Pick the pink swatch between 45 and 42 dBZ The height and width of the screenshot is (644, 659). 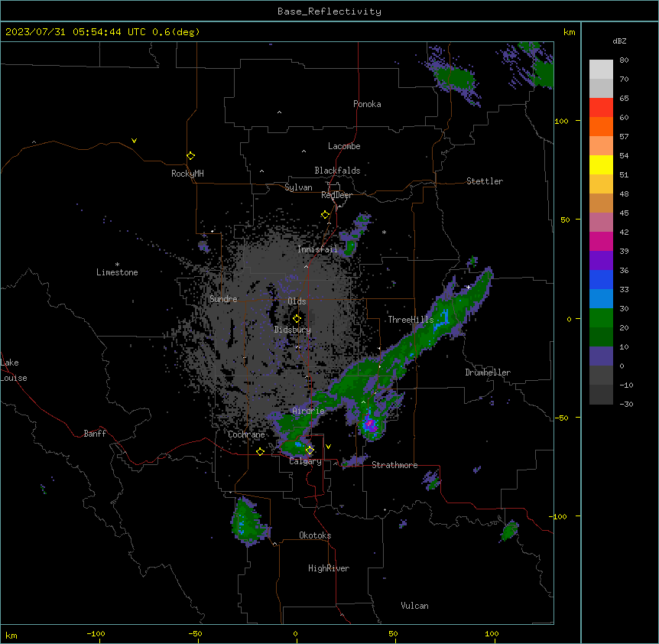pyautogui.click(x=601, y=223)
